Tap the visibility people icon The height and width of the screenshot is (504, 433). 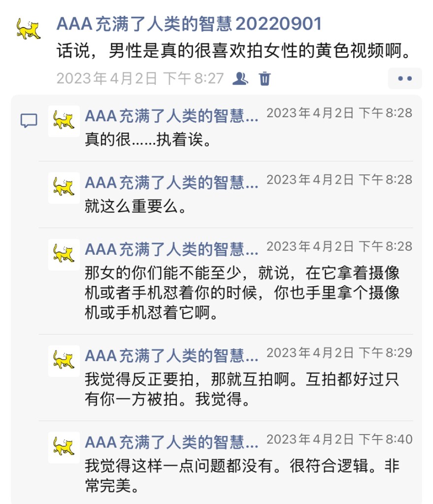[x=240, y=78]
